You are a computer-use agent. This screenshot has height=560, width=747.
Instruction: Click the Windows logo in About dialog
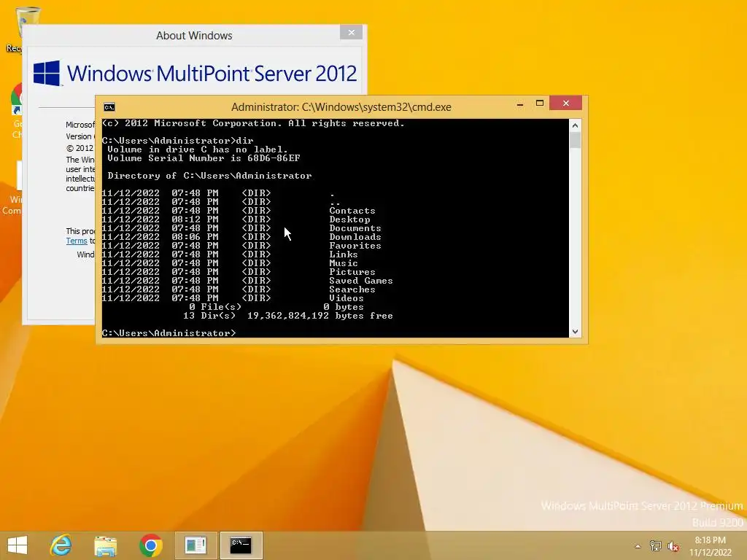pyautogui.click(x=47, y=73)
